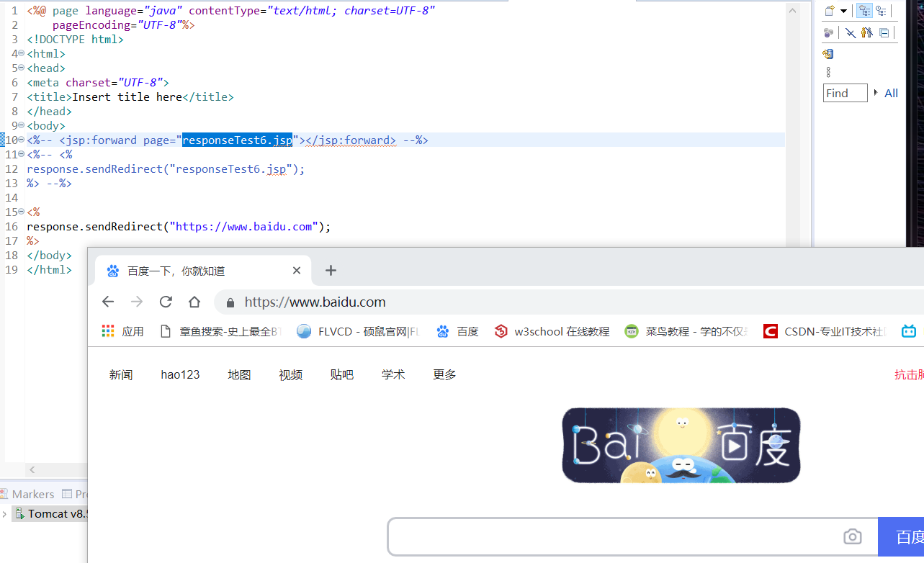Click the 视频 nav link on Baidu
Viewport: 924px width, 563px height.
[x=291, y=374]
